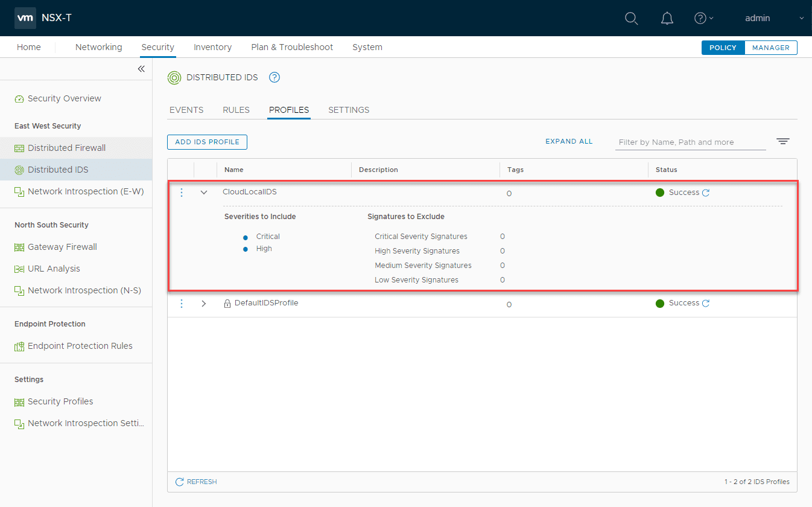
Task: Collapse the CloudLocalIDS profile row
Action: 204,193
